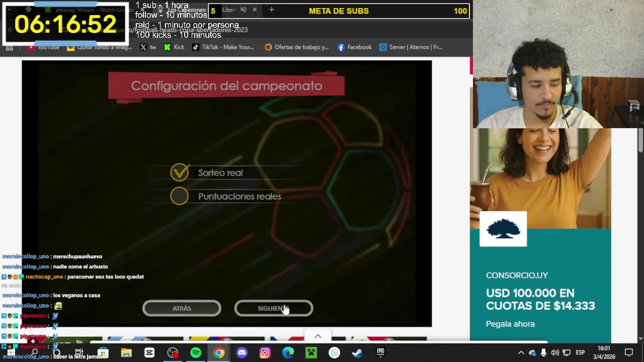Open the Facebook bookmark

(354, 47)
